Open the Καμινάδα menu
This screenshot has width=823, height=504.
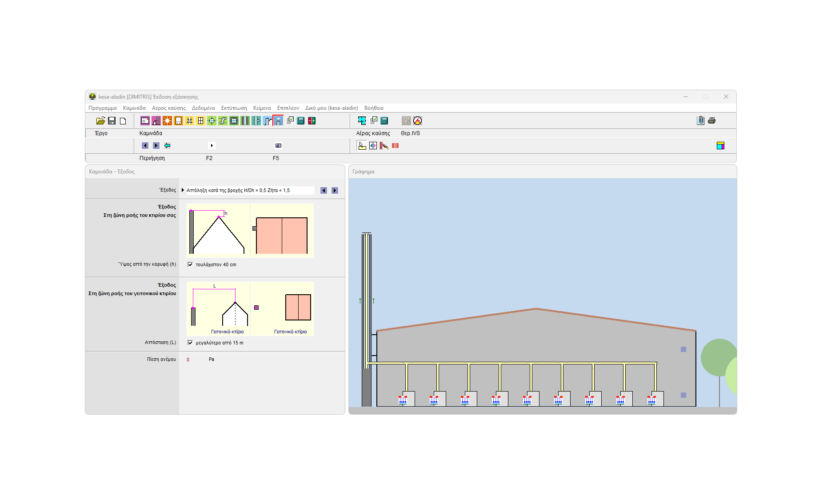coord(134,108)
